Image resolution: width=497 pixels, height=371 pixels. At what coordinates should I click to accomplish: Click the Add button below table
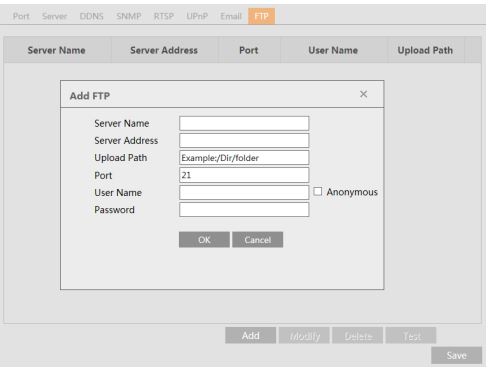pyautogui.click(x=250, y=335)
